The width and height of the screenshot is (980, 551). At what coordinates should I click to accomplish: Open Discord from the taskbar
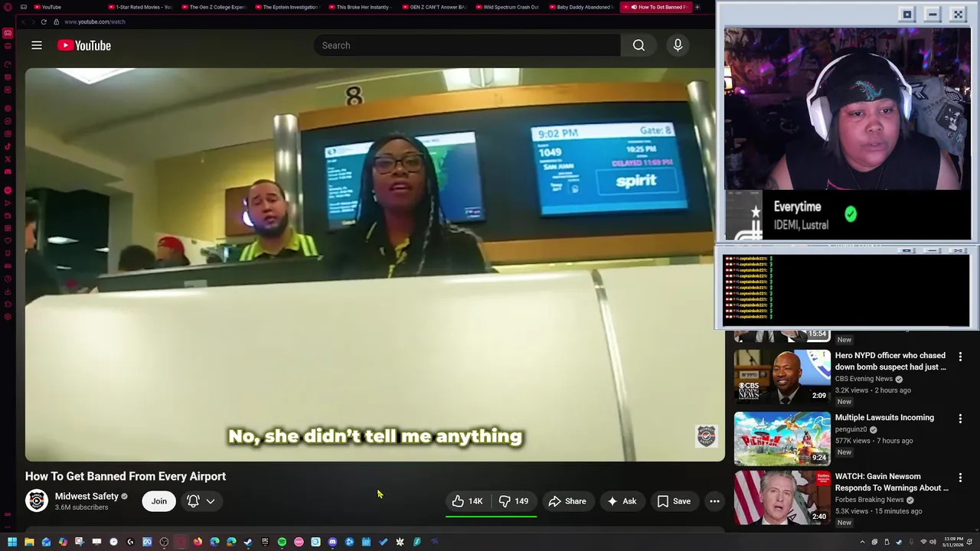332,542
